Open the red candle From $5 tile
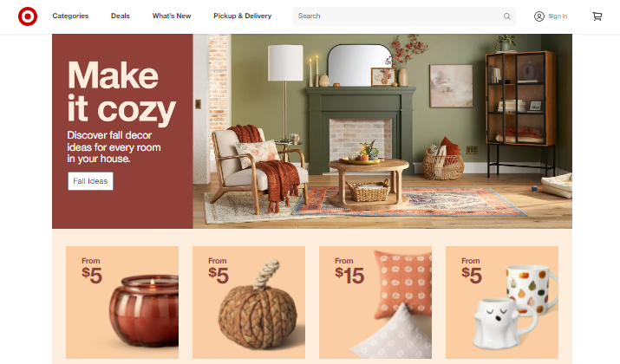 (122, 302)
